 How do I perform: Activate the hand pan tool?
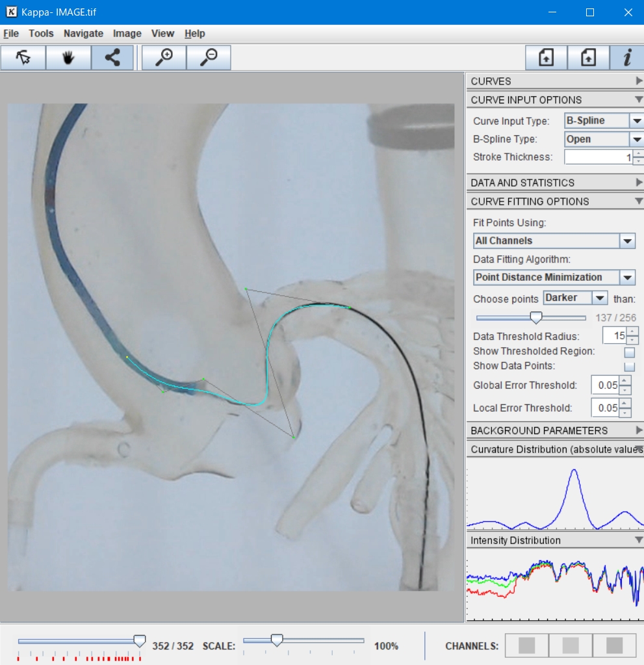point(68,58)
